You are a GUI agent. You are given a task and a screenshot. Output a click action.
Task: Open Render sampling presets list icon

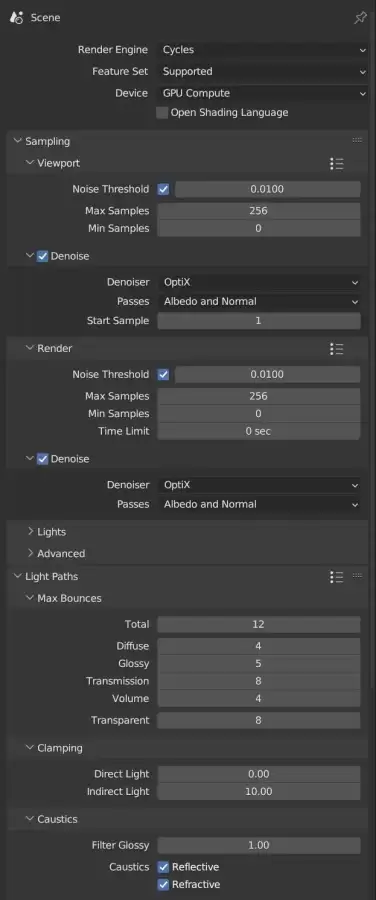point(337,348)
